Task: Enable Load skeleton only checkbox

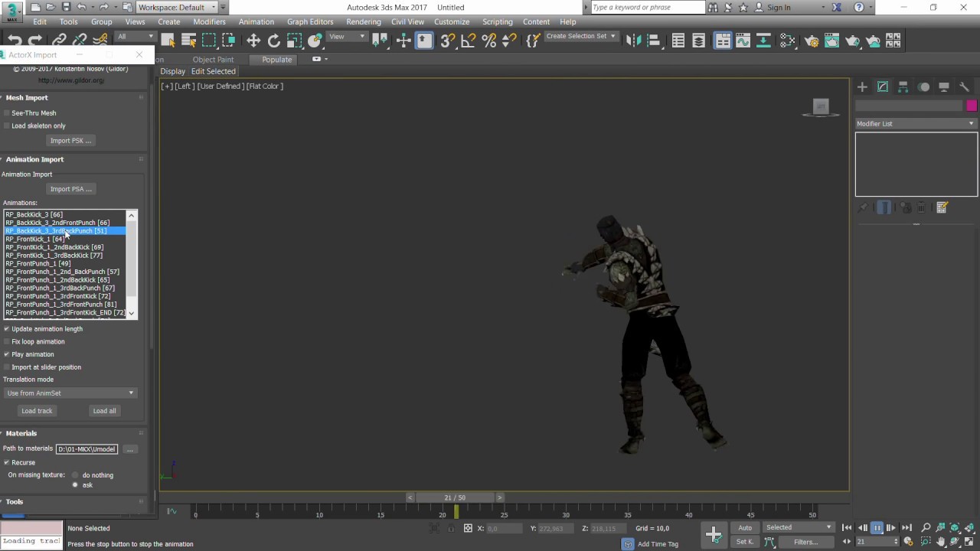Action: click(7, 126)
